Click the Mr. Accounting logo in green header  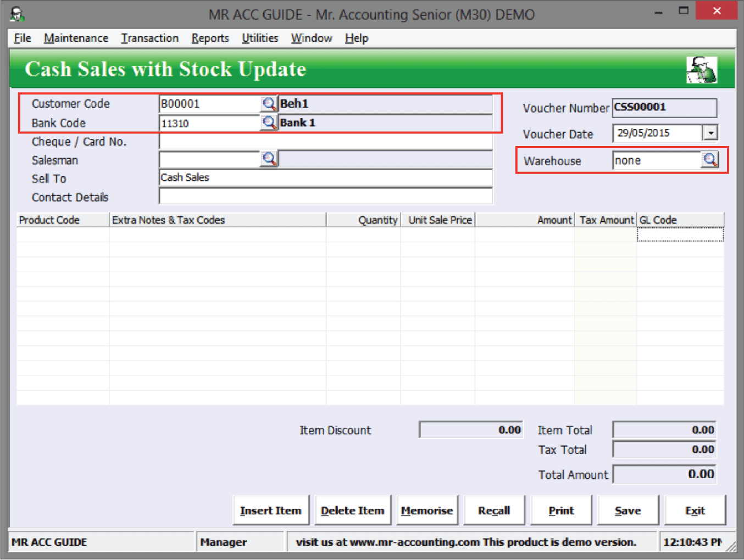point(701,70)
